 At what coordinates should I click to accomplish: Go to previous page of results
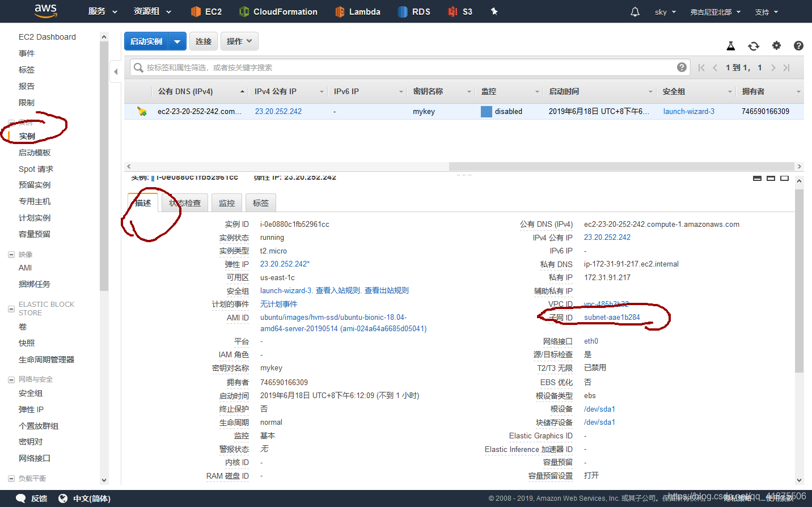click(x=715, y=67)
